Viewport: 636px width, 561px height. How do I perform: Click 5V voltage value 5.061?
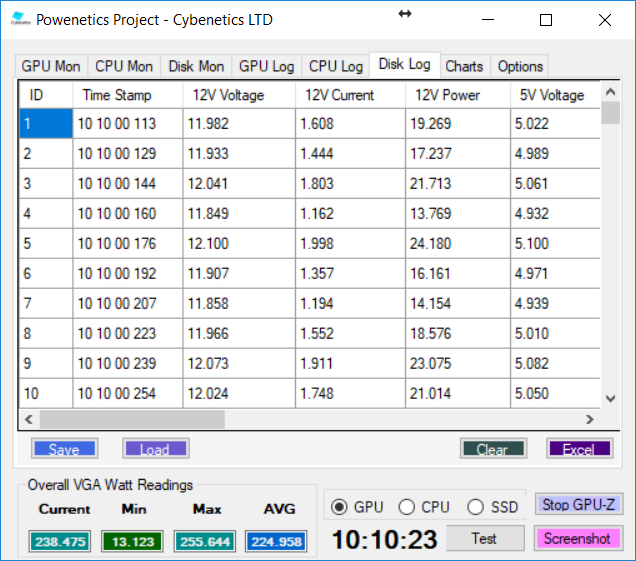(555, 183)
